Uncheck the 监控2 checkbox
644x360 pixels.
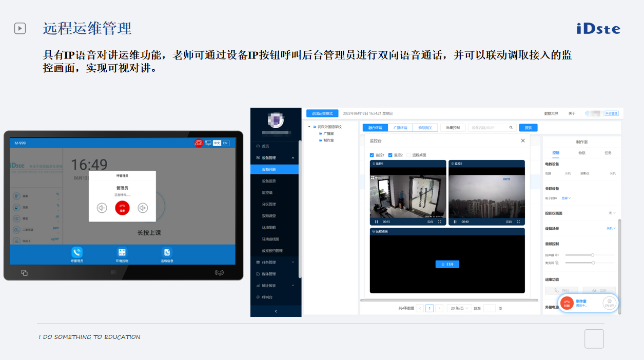click(x=391, y=155)
